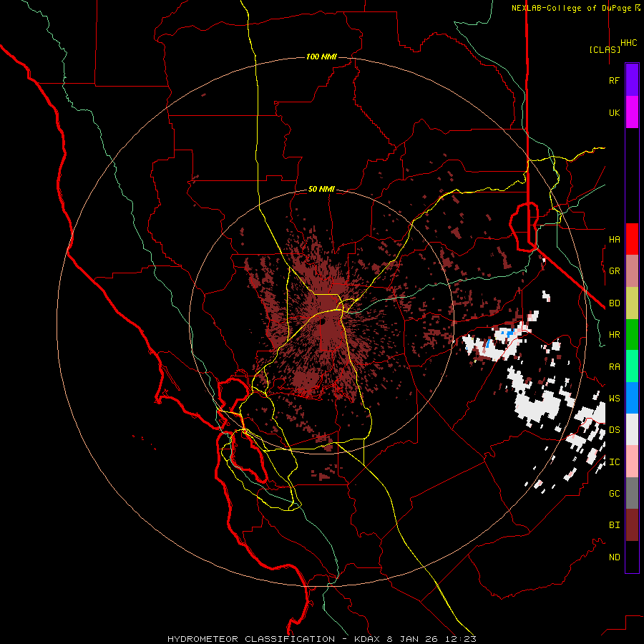Click the UK magenta legend swatch
The image size is (644, 644).
[632, 112]
